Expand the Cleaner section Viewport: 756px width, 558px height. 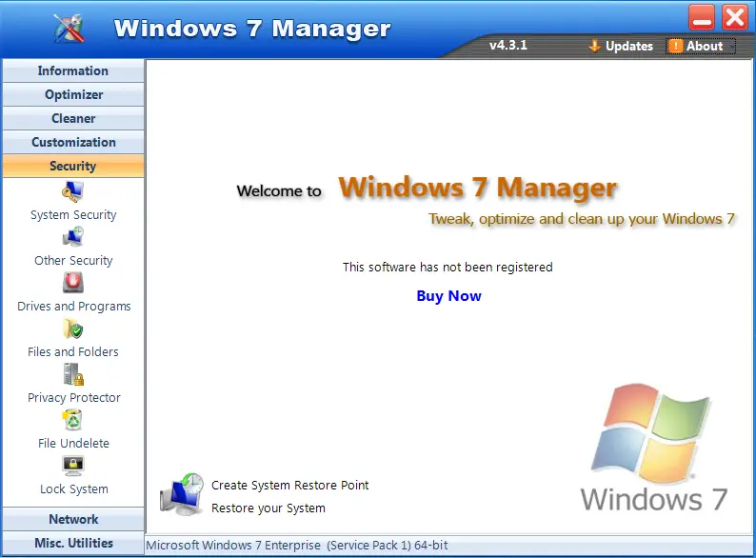(x=73, y=118)
